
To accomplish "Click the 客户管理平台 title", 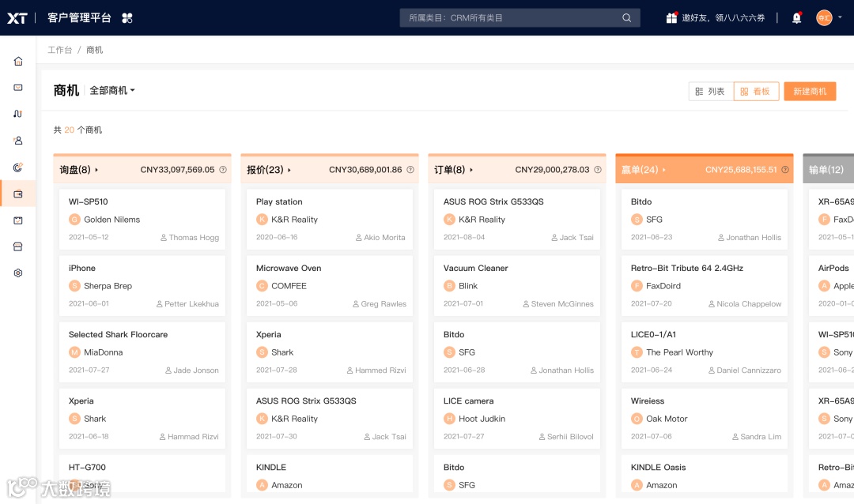I will point(79,18).
